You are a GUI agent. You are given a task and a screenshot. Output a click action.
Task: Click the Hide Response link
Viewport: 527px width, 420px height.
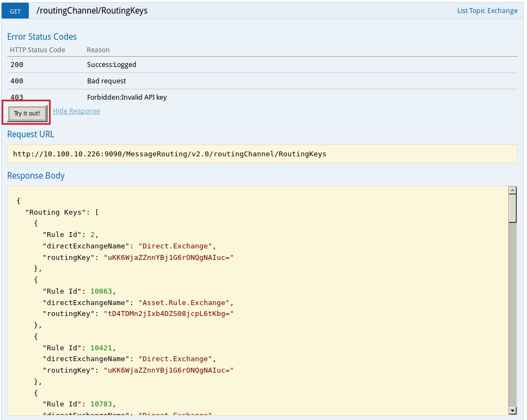(76, 111)
